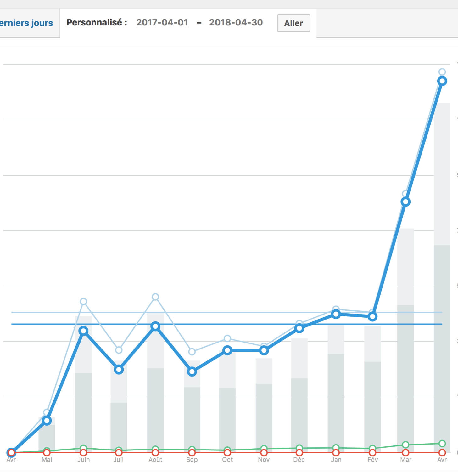Click the Fév axis label
Viewport: 458px width, 476px height.
coord(372,460)
